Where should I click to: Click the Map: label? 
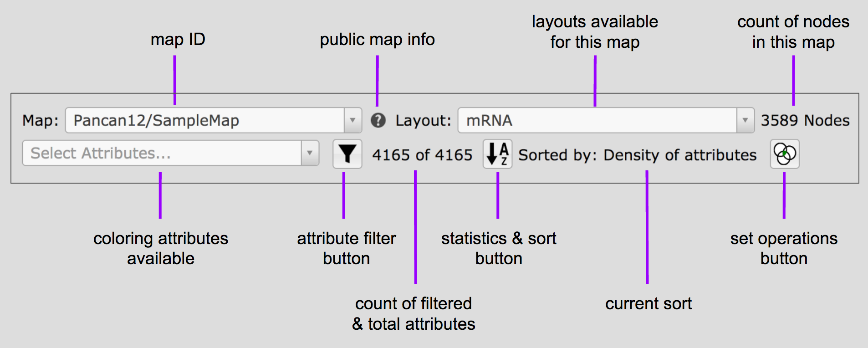click(41, 120)
